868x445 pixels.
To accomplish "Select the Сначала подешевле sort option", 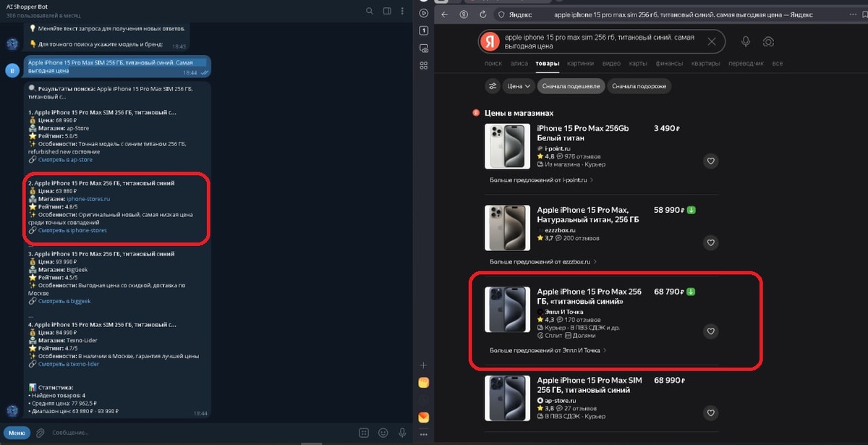I will click(x=571, y=86).
